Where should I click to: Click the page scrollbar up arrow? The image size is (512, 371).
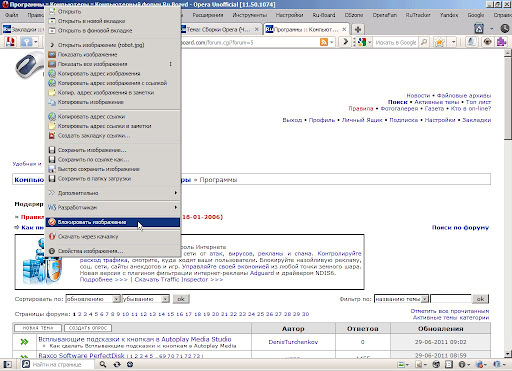508,53
